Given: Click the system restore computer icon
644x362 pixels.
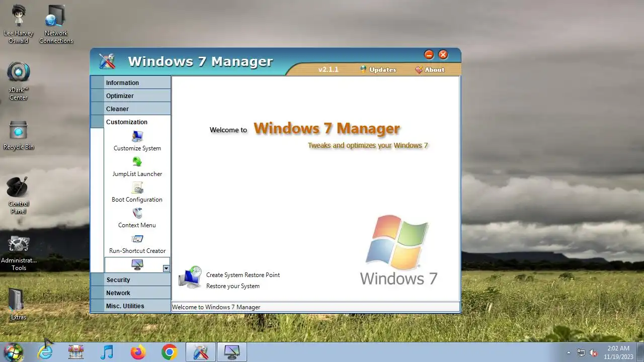Looking at the screenshot, I should click(190, 278).
